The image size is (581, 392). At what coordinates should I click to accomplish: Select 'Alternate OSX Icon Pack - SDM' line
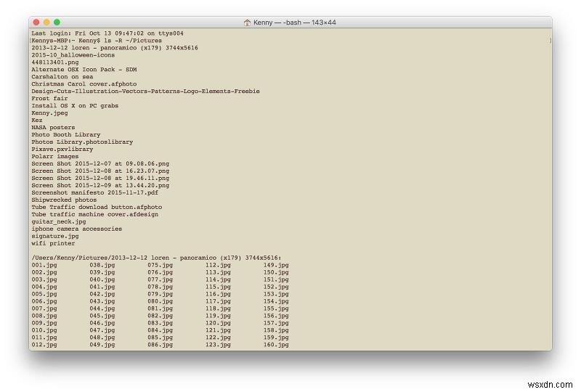point(84,70)
